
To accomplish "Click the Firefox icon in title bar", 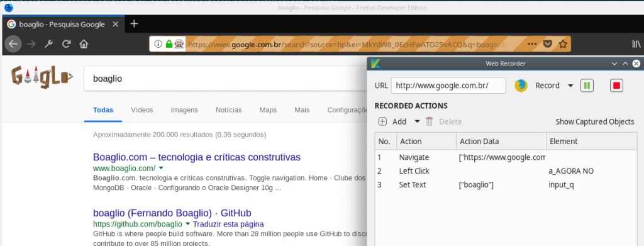I will pos(9,8).
